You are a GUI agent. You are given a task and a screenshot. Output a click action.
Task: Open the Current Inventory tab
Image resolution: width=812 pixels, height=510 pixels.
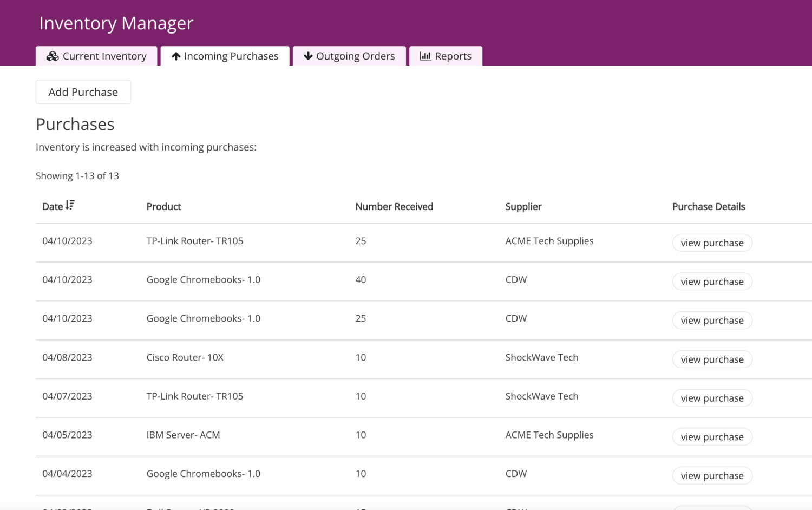pyautogui.click(x=104, y=56)
